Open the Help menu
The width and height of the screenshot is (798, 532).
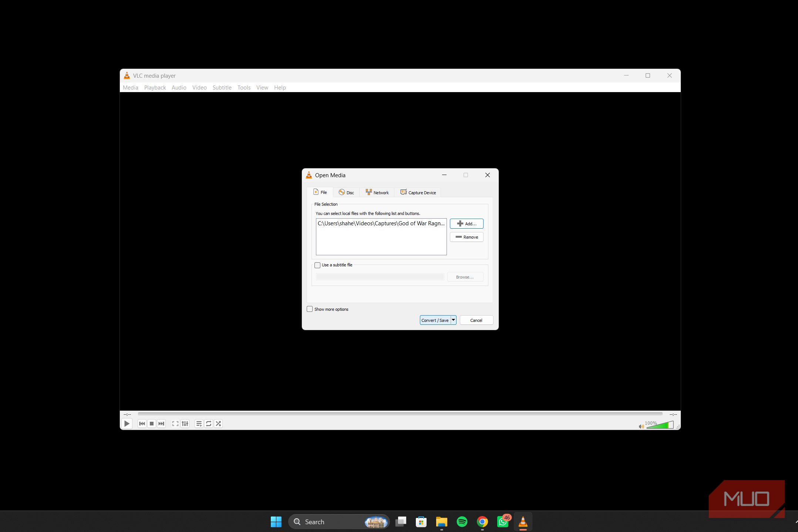[280, 87]
